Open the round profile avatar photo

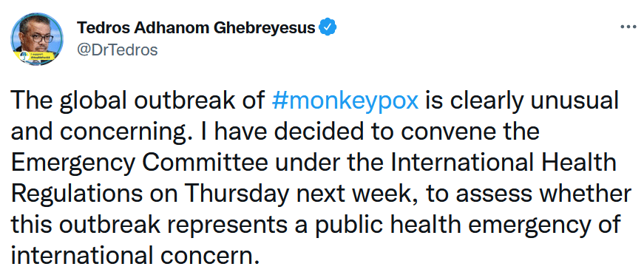[37, 39]
